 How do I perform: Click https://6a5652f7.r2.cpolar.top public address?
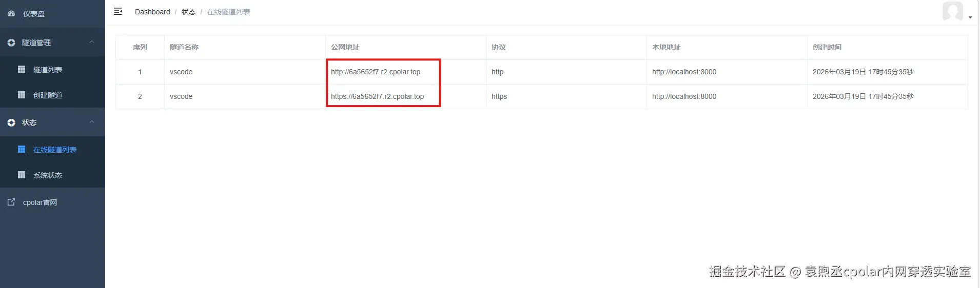tap(378, 96)
